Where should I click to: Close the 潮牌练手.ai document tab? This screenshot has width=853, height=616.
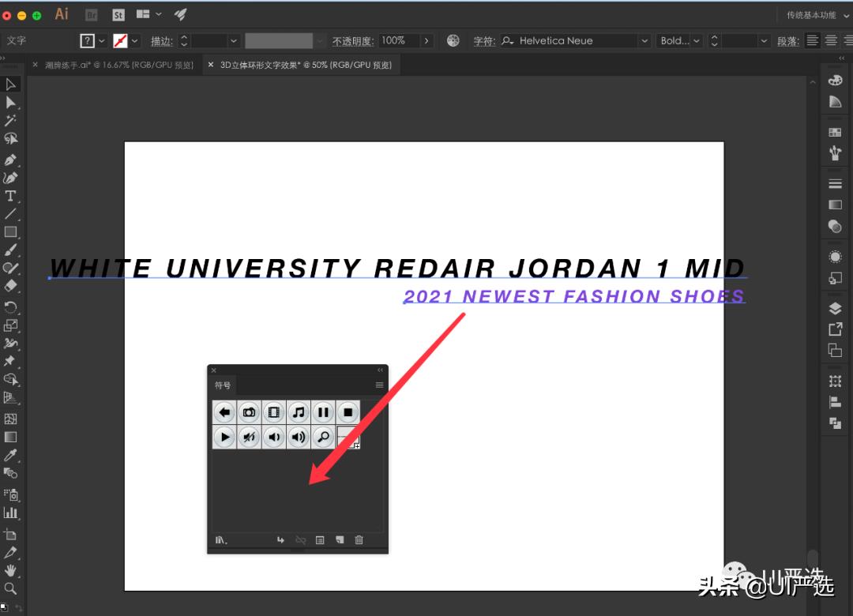(36, 65)
